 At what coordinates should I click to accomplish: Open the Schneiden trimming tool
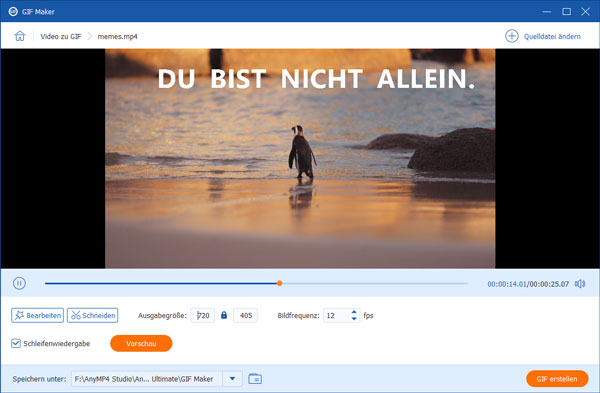coord(93,315)
